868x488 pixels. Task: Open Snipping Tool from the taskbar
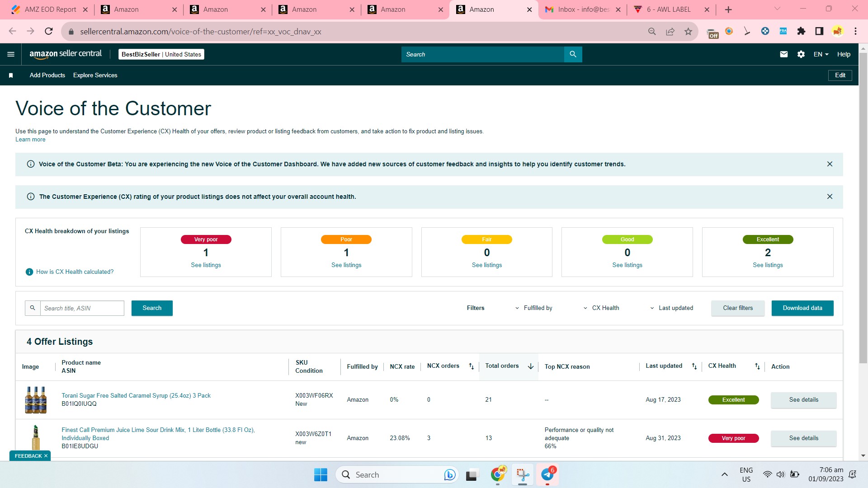(x=523, y=475)
